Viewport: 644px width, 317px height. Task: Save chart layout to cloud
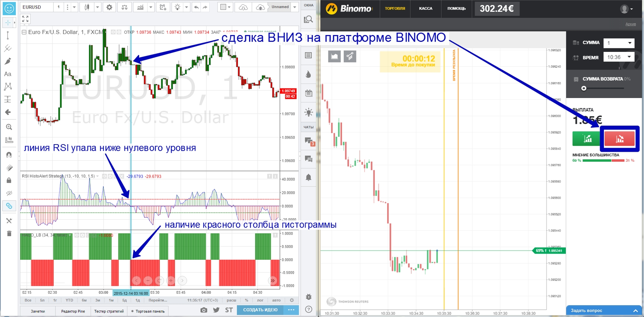(x=261, y=7)
